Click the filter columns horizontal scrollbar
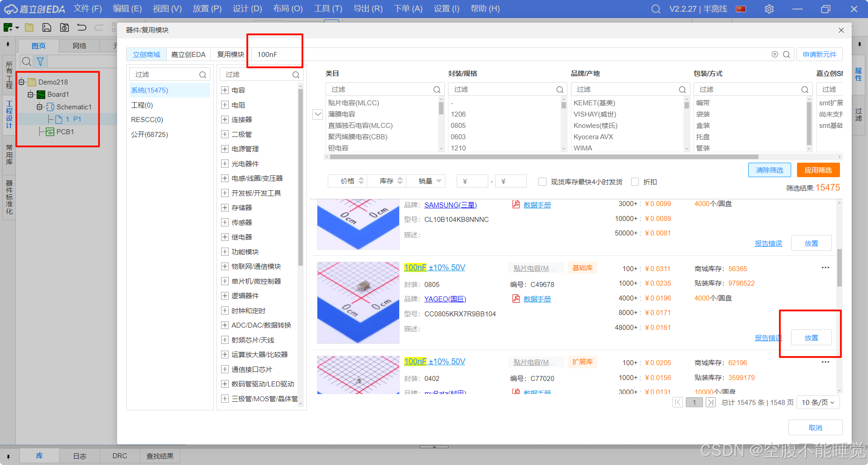 pos(544,157)
